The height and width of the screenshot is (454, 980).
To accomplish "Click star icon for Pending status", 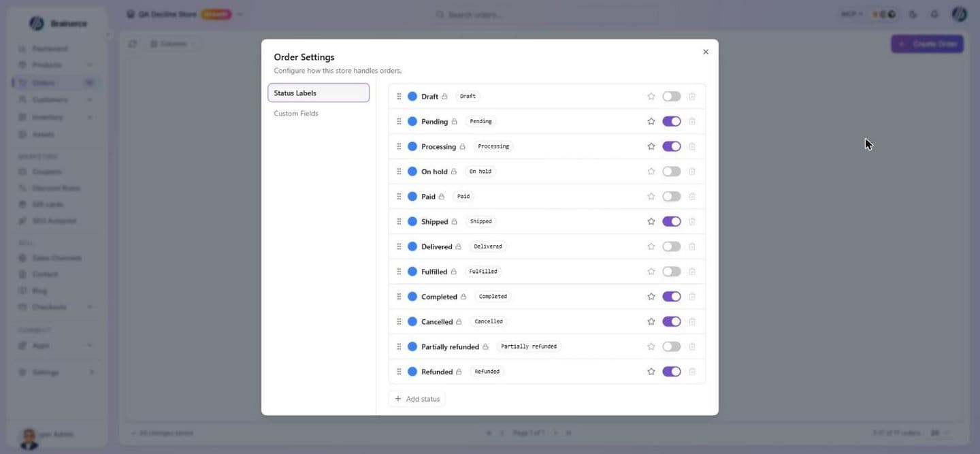I will tap(651, 121).
